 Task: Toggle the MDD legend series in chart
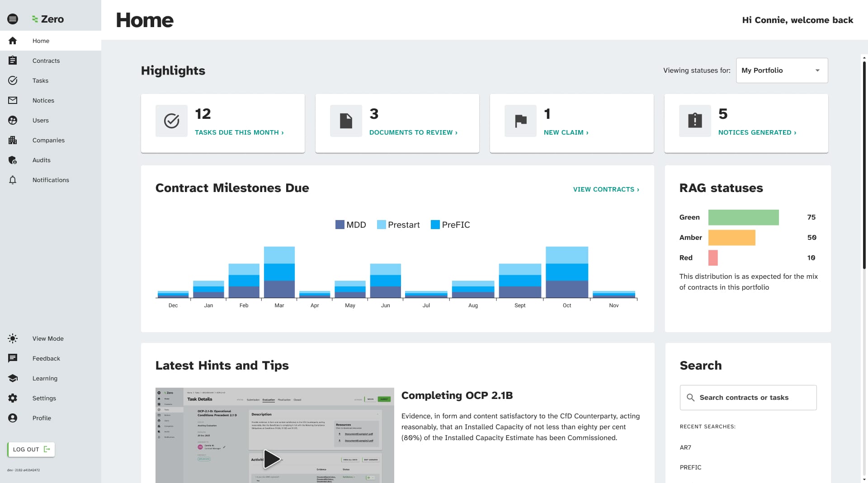[350, 225]
